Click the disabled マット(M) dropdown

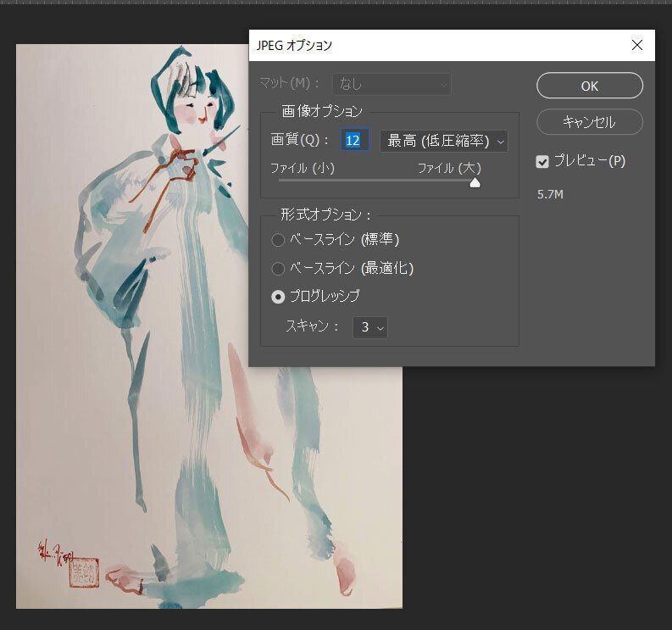[392, 84]
